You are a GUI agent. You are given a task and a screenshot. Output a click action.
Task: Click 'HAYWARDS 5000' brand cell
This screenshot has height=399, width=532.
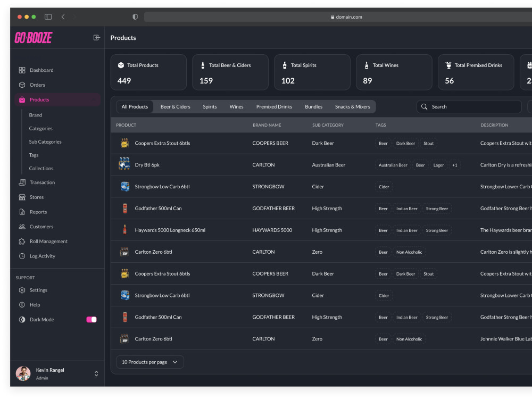(272, 230)
